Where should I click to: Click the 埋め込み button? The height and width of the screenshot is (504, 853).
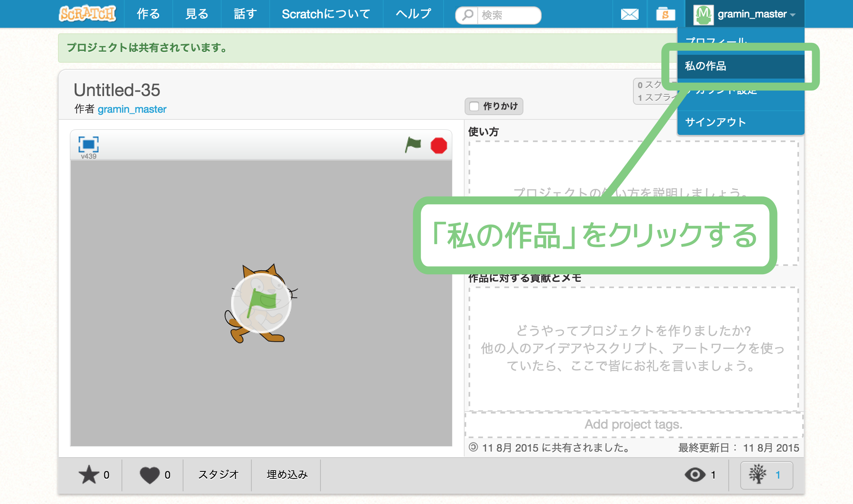tap(287, 475)
